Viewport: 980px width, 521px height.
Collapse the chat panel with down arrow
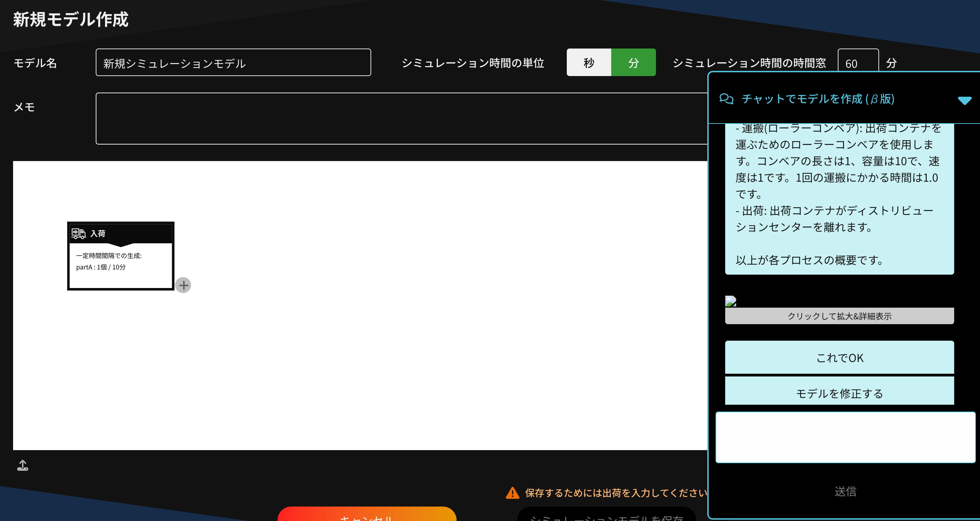coord(965,100)
